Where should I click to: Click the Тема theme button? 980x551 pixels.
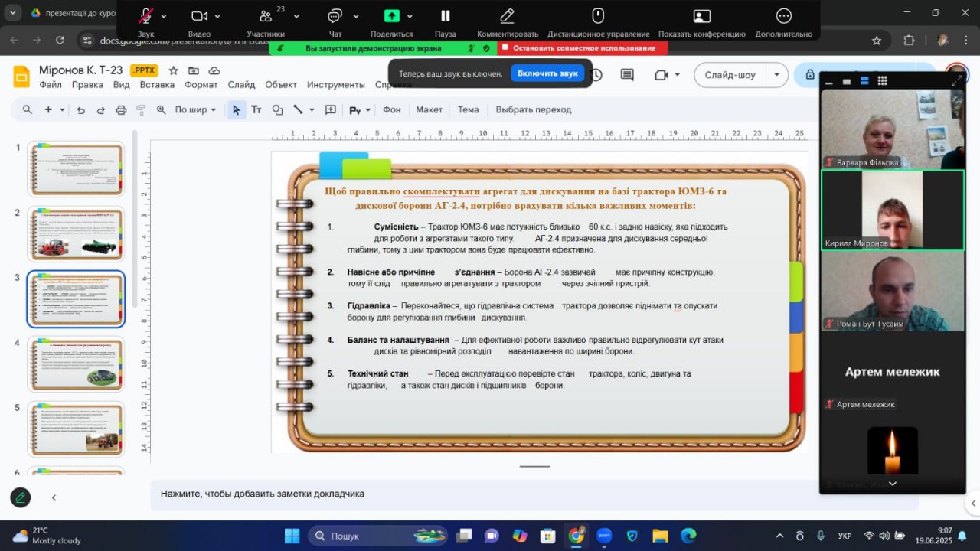(468, 110)
